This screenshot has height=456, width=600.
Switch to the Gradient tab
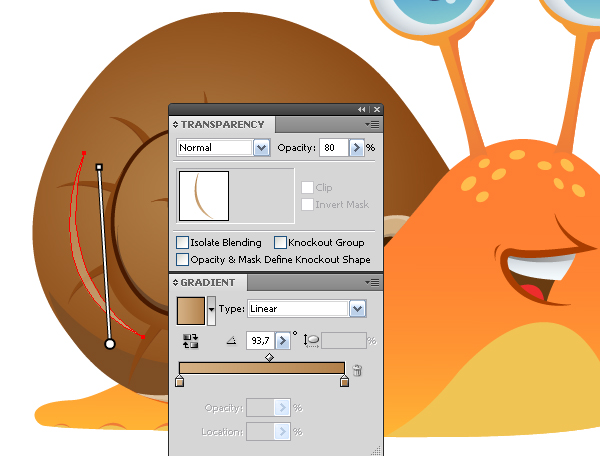[208, 283]
